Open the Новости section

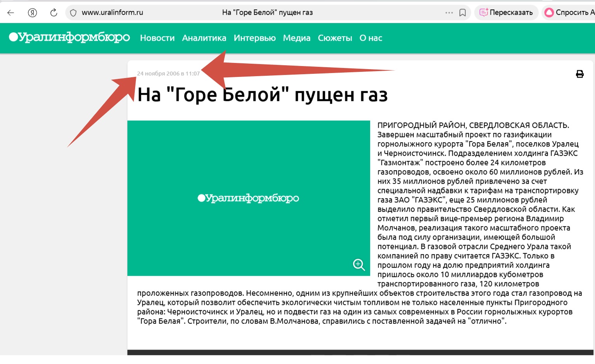pos(157,38)
